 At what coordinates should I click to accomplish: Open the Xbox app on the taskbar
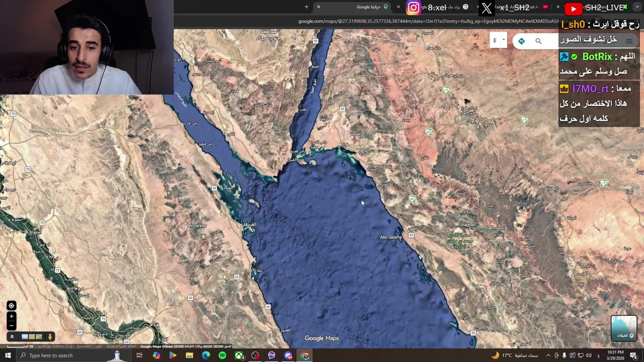[x=239, y=355]
